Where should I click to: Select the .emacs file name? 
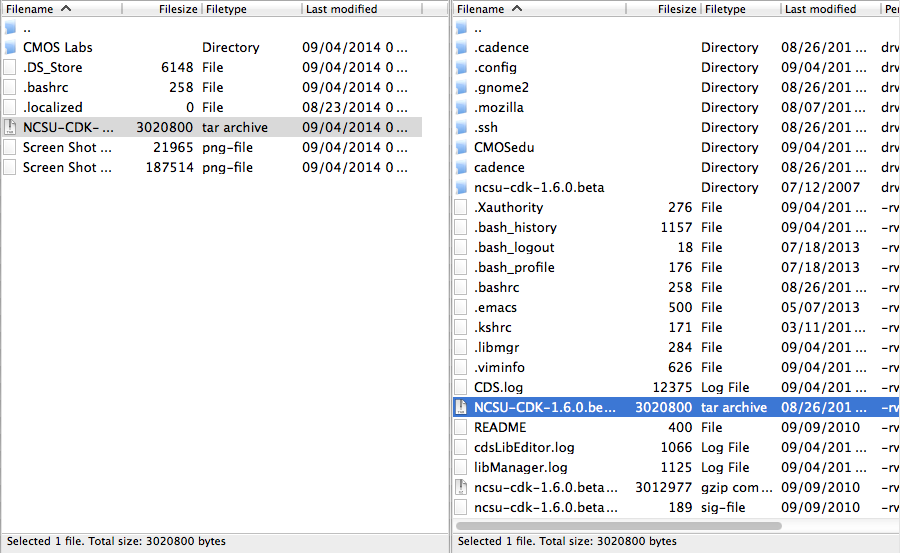[x=495, y=307]
